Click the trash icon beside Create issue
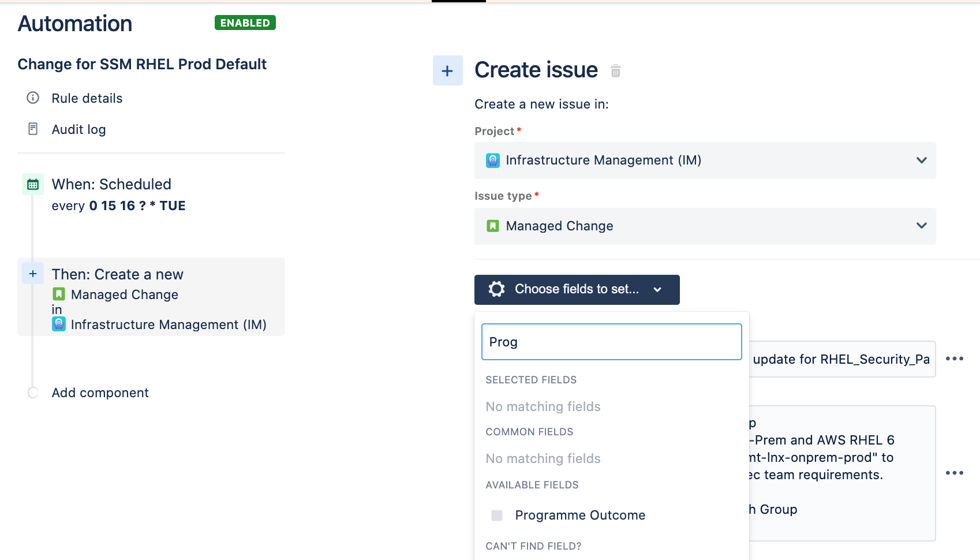The image size is (980, 560). [x=616, y=70]
